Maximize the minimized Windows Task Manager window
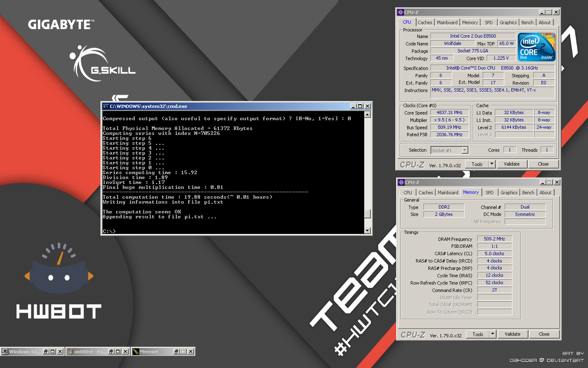This screenshot has height=368, width=588. click(x=53, y=352)
